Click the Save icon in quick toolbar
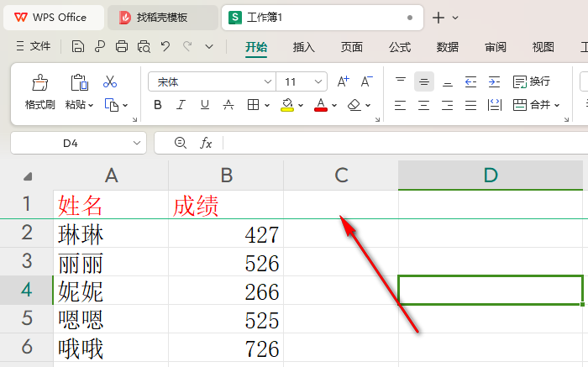Screen dimensions: 588x367 [x=77, y=47]
